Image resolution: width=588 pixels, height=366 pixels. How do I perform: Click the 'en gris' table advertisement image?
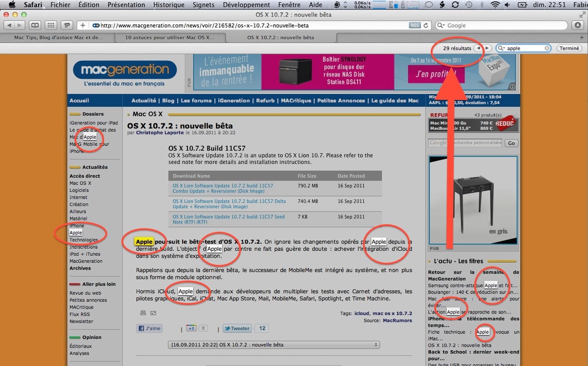(473, 201)
